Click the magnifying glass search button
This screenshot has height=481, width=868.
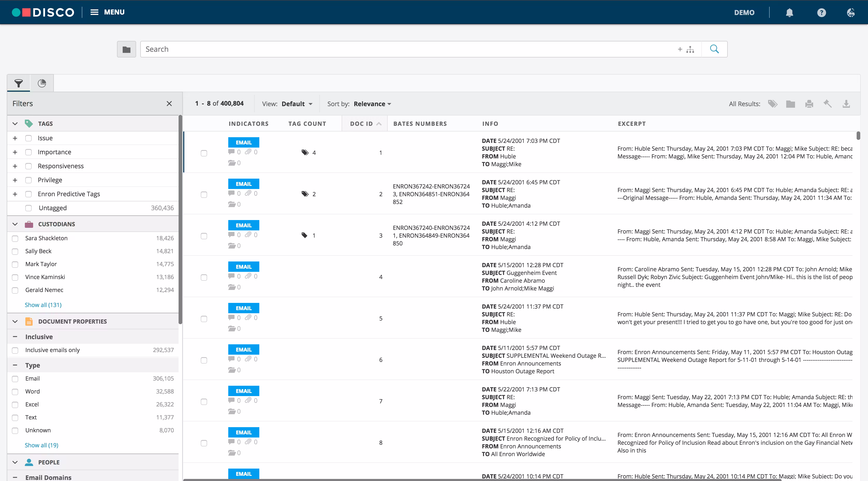(714, 49)
